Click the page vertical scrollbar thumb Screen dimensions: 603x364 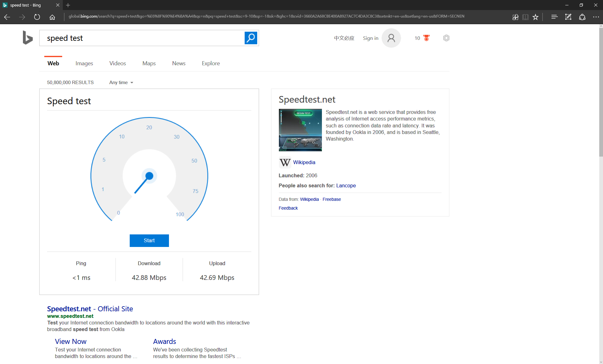pyautogui.click(x=601, y=93)
